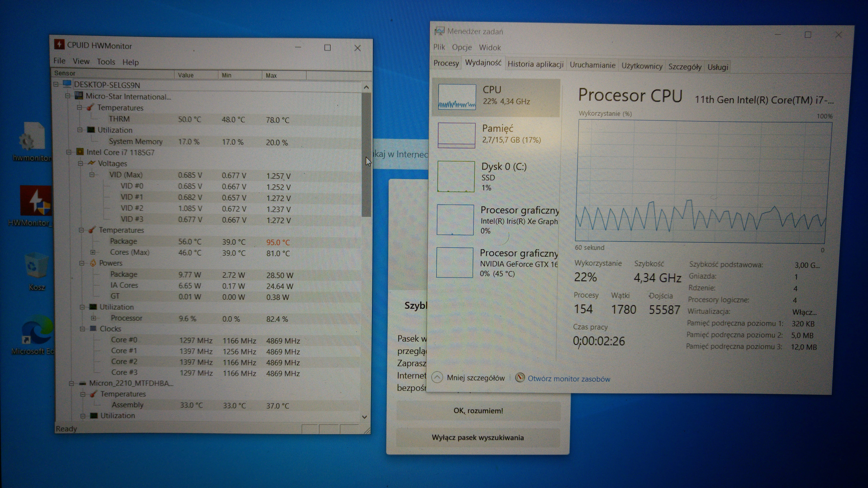Image resolution: width=868 pixels, height=488 pixels.
Task: Click the resource monitor icon in Task Manager
Action: tap(520, 378)
